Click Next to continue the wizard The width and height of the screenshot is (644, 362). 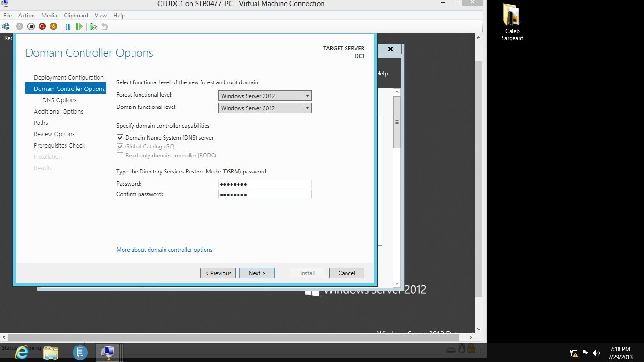pyautogui.click(x=257, y=273)
